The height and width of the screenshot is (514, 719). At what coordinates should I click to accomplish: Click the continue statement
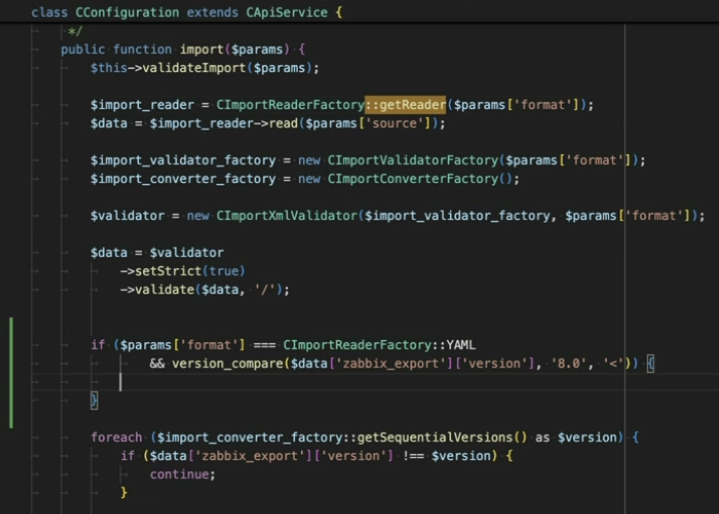pyautogui.click(x=182, y=474)
